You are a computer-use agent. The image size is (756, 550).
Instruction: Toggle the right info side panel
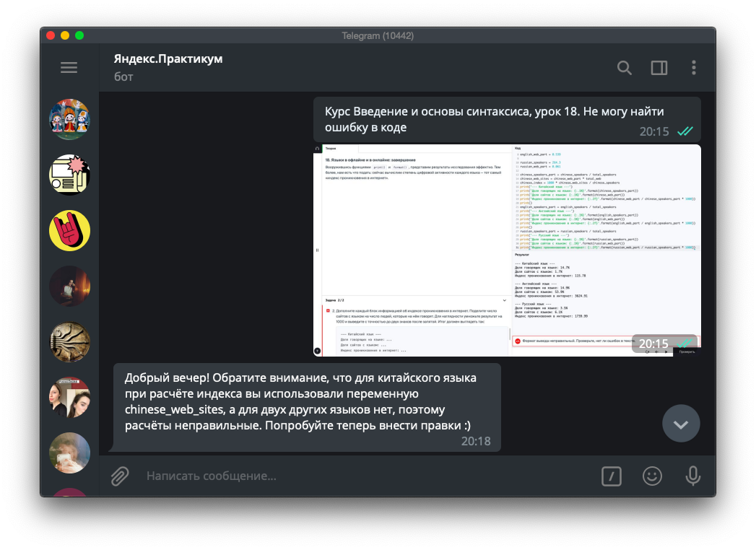(659, 68)
